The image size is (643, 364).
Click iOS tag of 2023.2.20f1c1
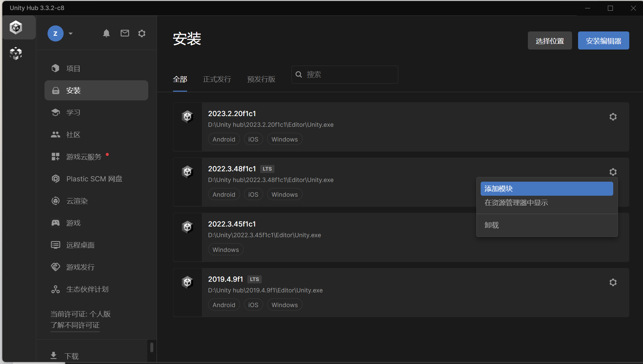pos(253,139)
